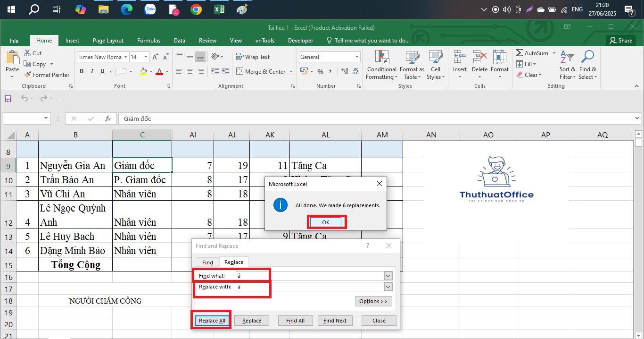644x339 pixels.
Task: Open the Clear eraser menu
Action: 529,75
